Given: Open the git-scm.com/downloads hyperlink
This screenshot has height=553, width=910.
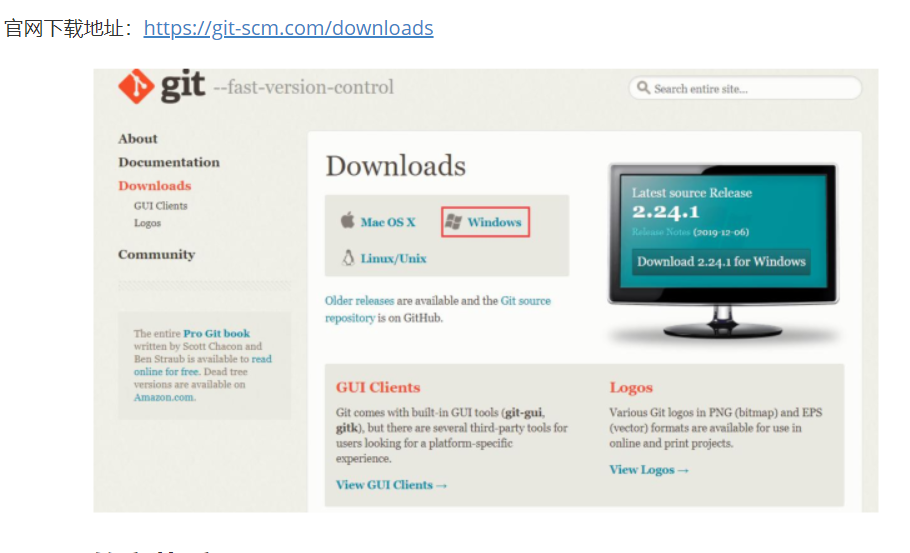Looking at the screenshot, I should coord(288,28).
